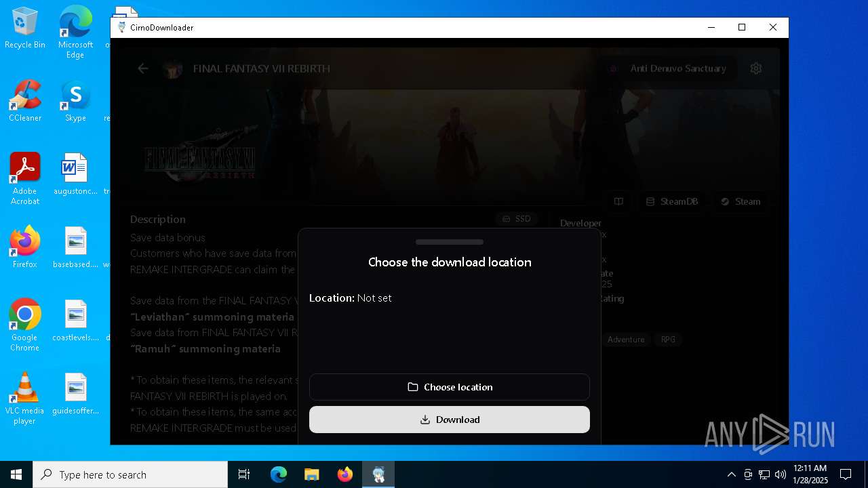Click the FINAL FANTASY VII REBIRTH title
Image resolution: width=868 pixels, height=488 pixels.
262,68
